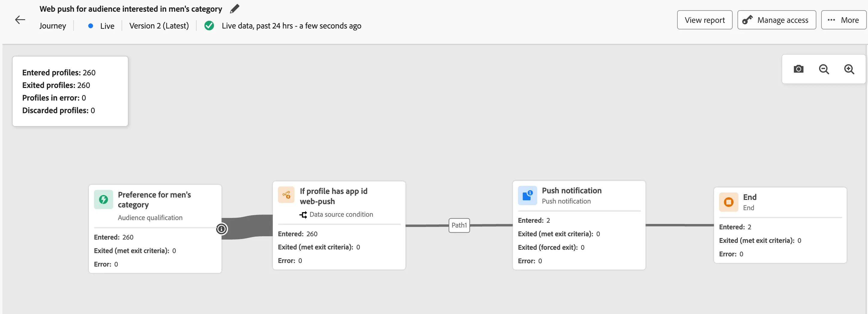The width and height of the screenshot is (868, 314).
Task: Click the condition node orange icon
Action: [286, 195]
